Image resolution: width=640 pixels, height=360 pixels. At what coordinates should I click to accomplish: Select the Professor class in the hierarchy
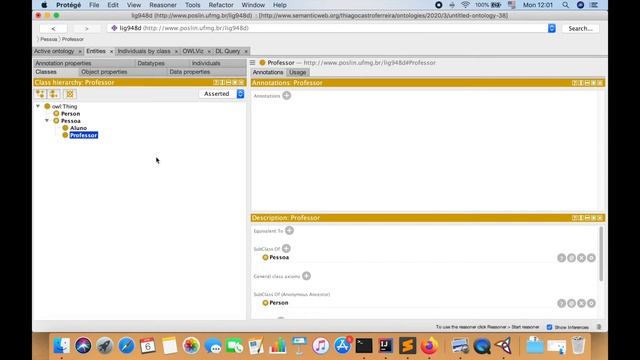pos(84,135)
